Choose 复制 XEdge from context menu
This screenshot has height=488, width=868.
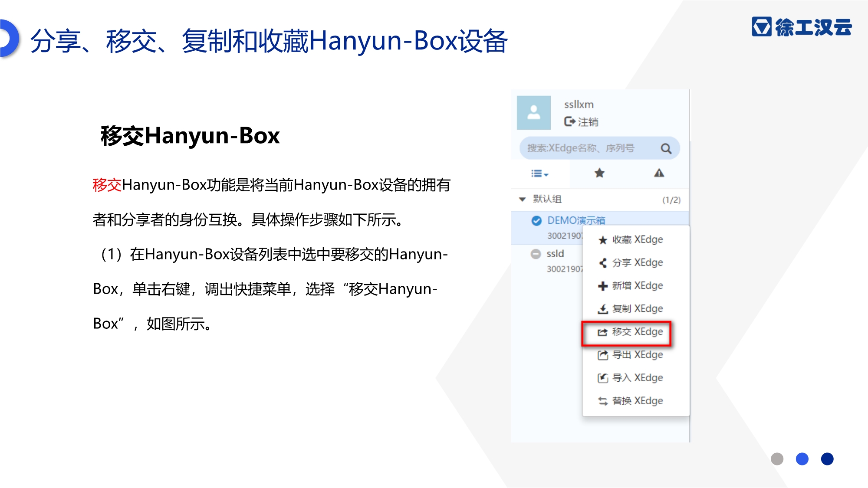[x=636, y=308]
